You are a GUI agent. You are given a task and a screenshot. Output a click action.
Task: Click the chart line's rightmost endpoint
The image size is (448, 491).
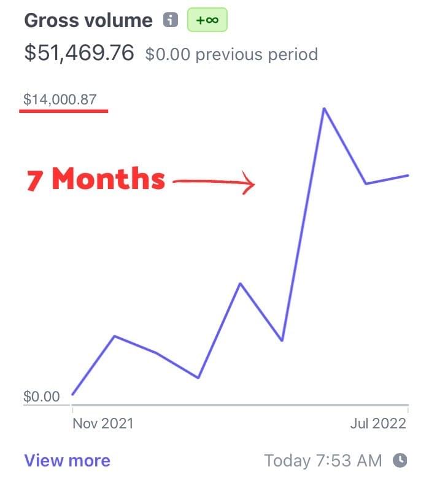coord(408,175)
